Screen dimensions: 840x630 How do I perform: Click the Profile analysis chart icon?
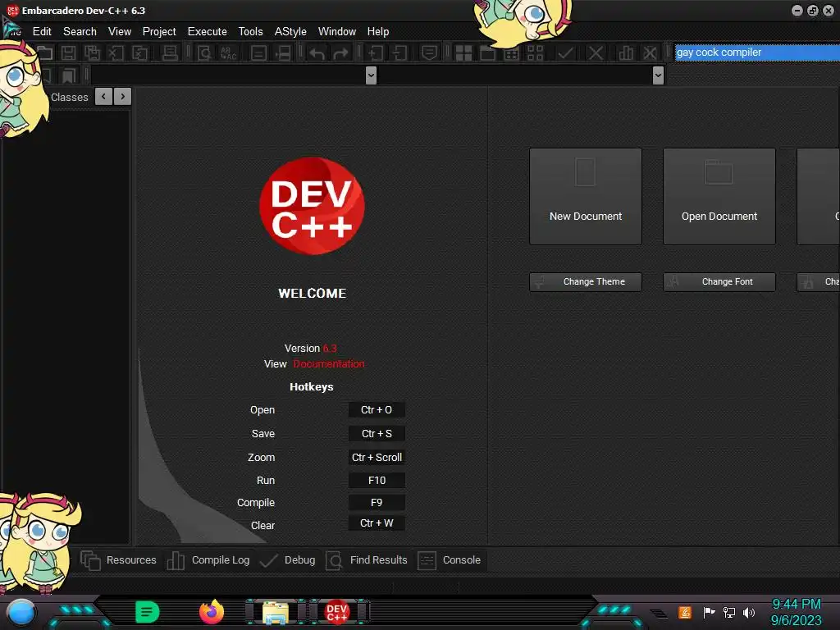[x=626, y=52]
